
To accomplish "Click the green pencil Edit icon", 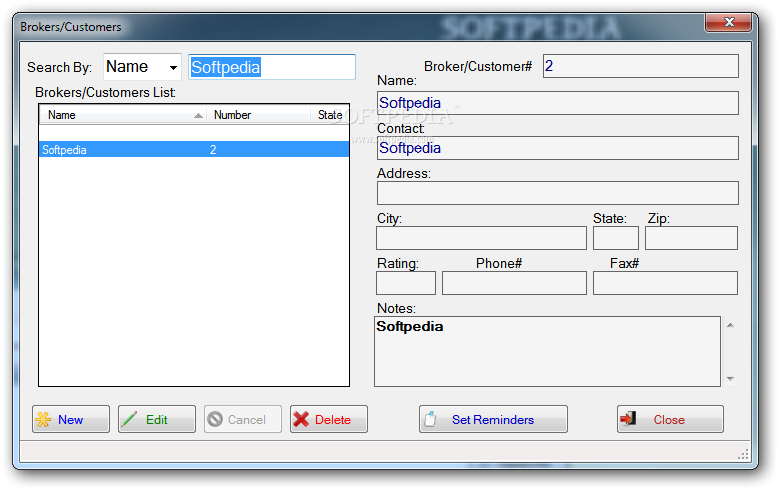I will (x=129, y=419).
